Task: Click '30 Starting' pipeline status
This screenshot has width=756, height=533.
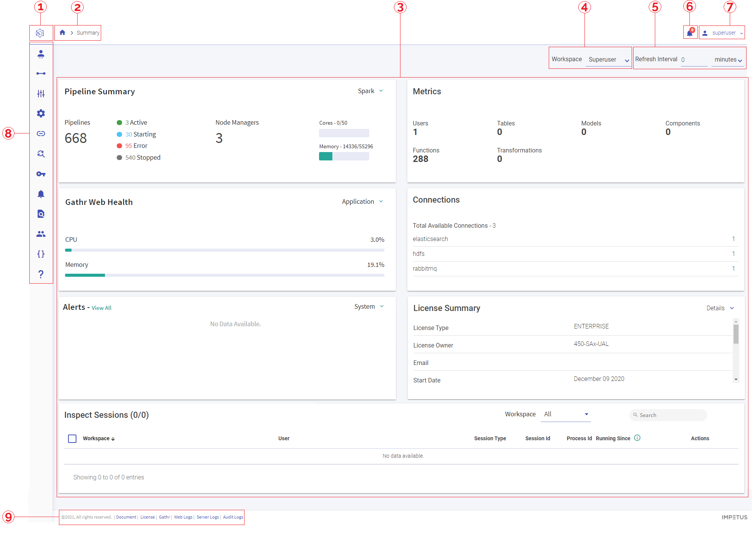Action: [136, 134]
